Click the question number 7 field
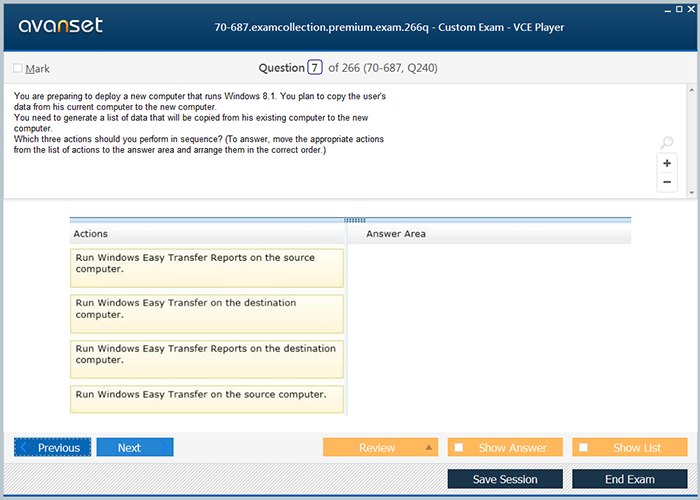This screenshot has height=500, width=700. 315,67
